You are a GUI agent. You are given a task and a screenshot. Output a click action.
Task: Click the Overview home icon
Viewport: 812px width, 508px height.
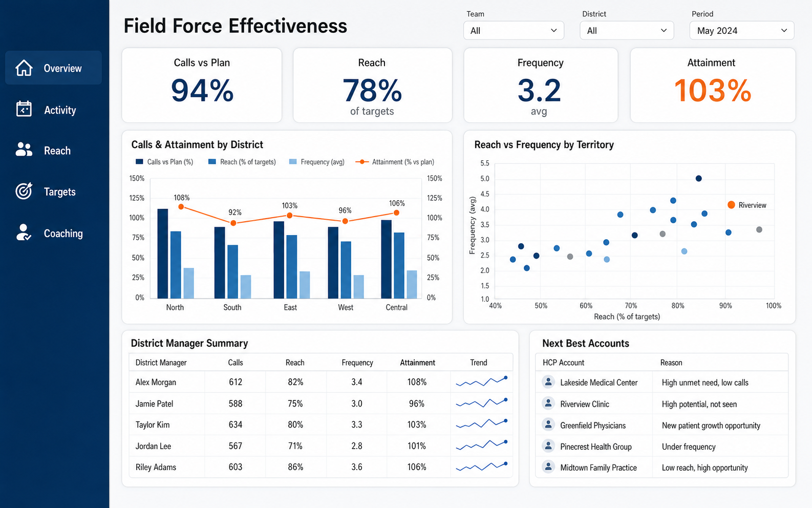24,68
